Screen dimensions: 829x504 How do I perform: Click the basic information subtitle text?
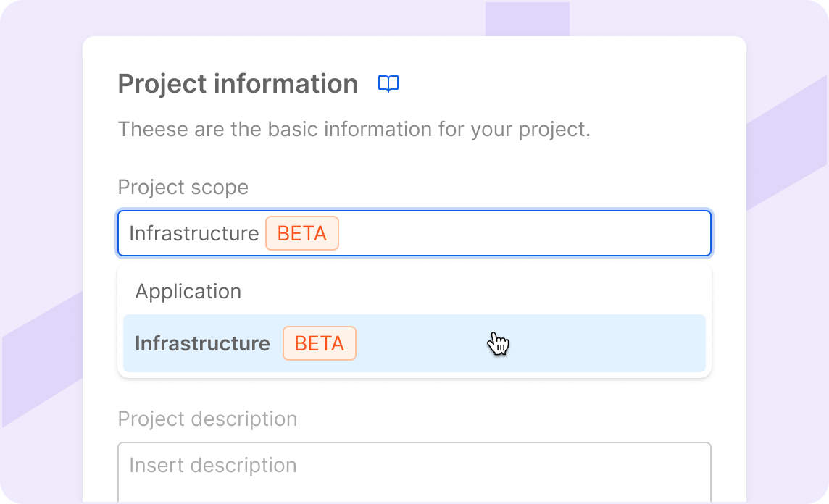[354, 130]
